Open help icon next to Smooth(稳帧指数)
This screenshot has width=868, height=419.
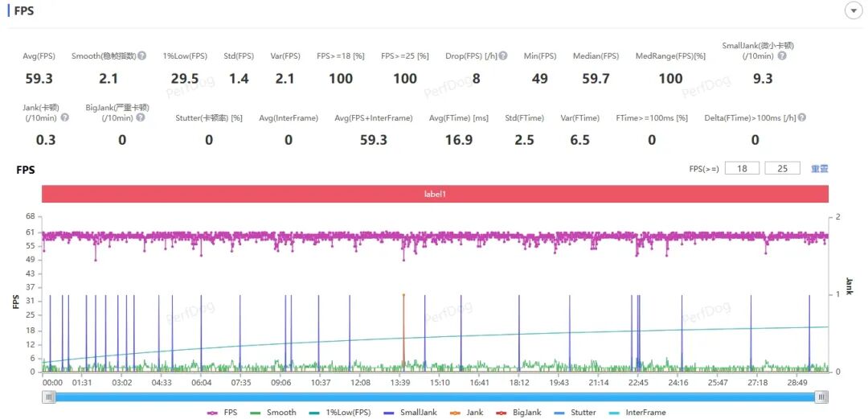pyautogui.click(x=142, y=56)
